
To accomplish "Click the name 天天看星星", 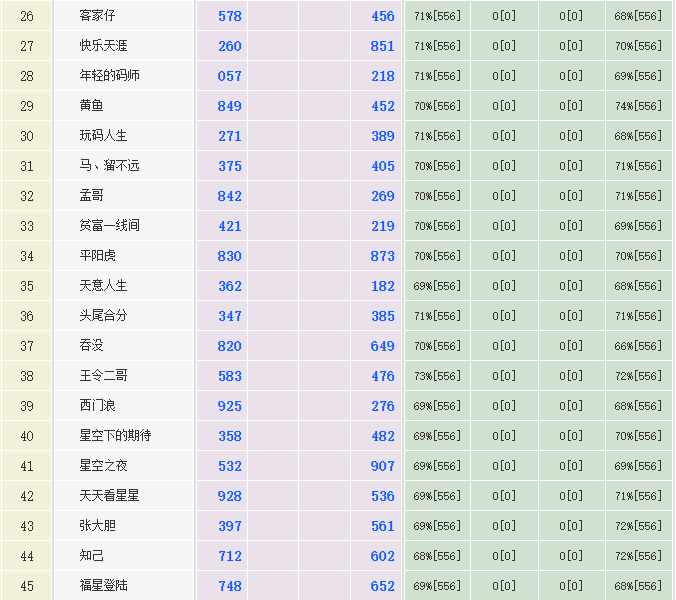I will [109, 496].
